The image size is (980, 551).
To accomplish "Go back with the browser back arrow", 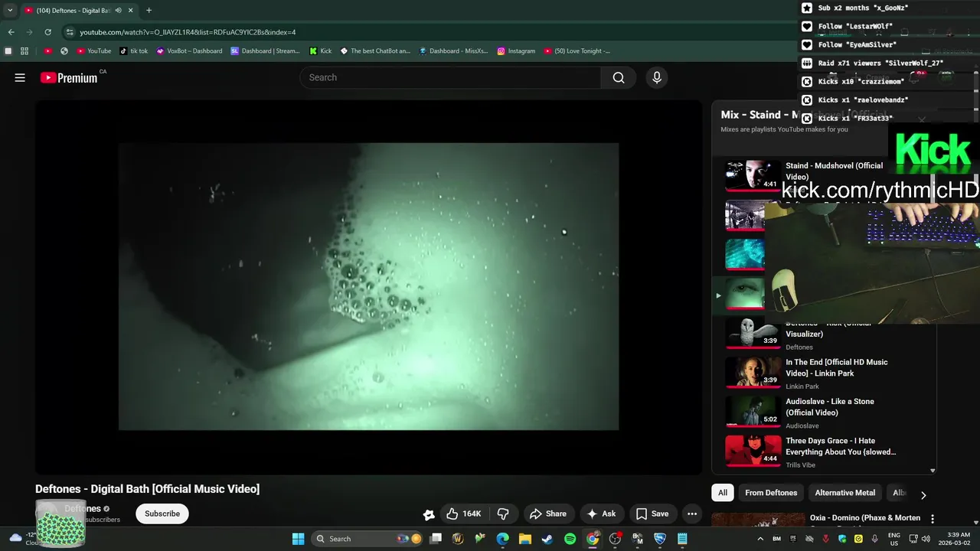I will [11, 32].
